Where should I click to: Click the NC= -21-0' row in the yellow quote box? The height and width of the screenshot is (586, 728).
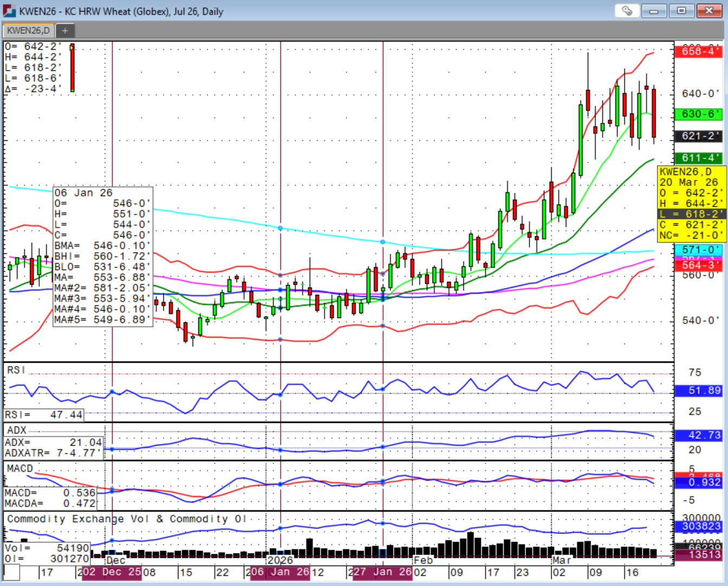[691, 235]
